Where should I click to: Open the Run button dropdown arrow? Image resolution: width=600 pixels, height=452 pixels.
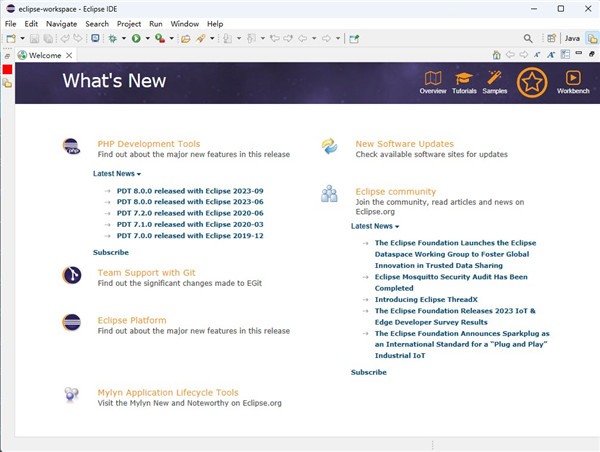[147, 38]
